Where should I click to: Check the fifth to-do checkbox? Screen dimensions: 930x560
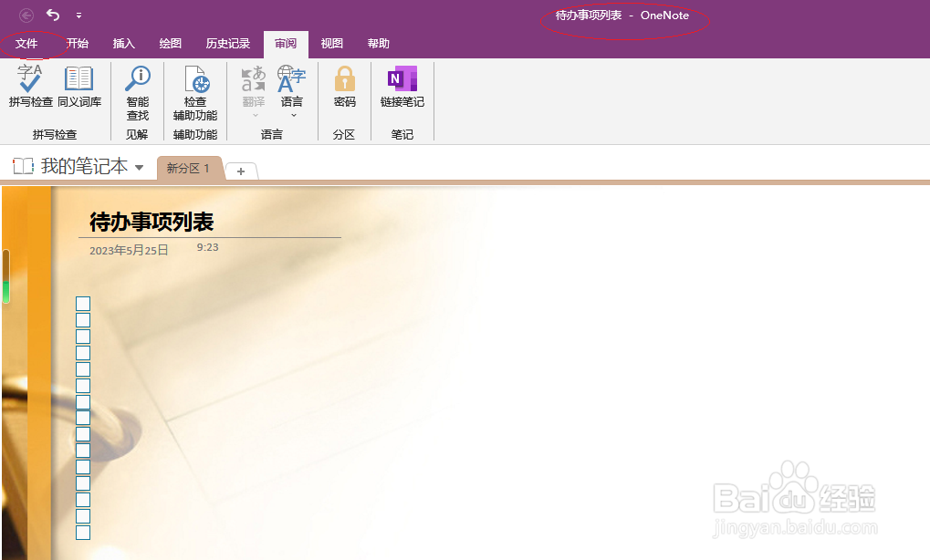(83, 369)
